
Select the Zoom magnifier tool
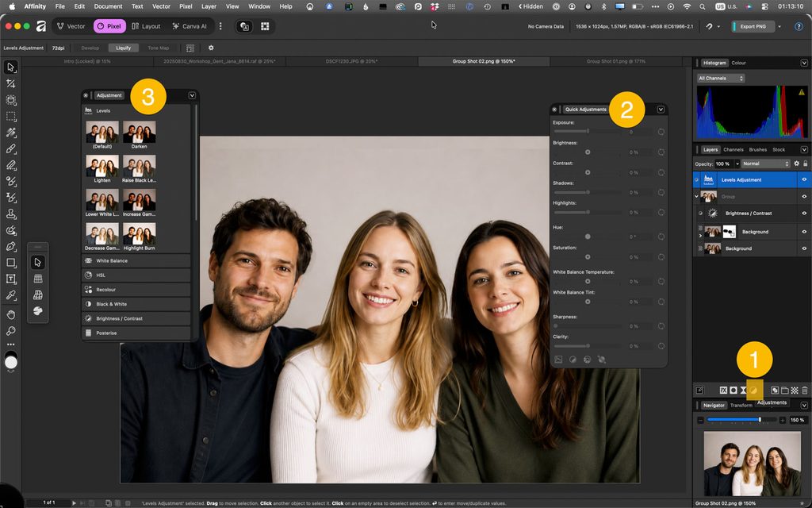pyautogui.click(x=11, y=331)
